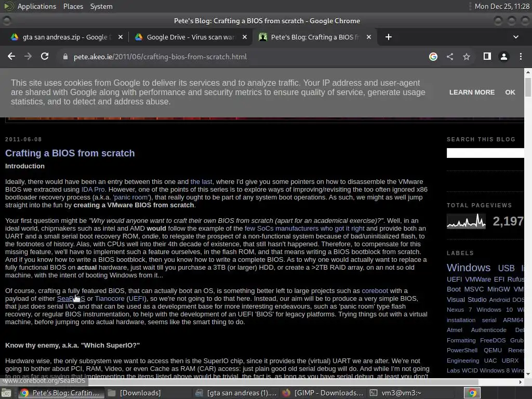Viewport: 532px width, 399px height.
Task: Click the blog search input field
Action: [485, 153]
